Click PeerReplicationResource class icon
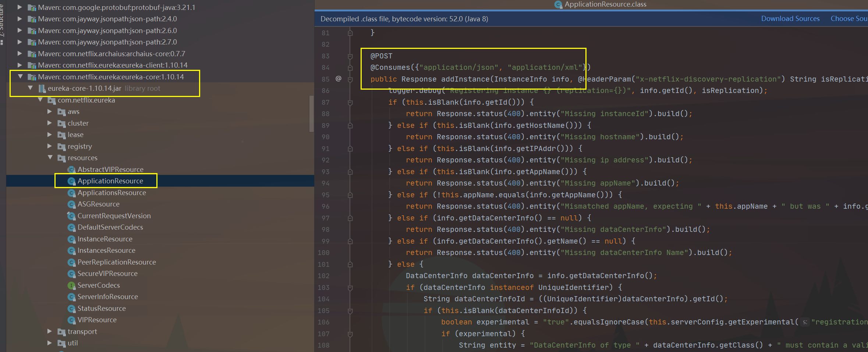The width and height of the screenshot is (868, 352). (x=71, y=262)
